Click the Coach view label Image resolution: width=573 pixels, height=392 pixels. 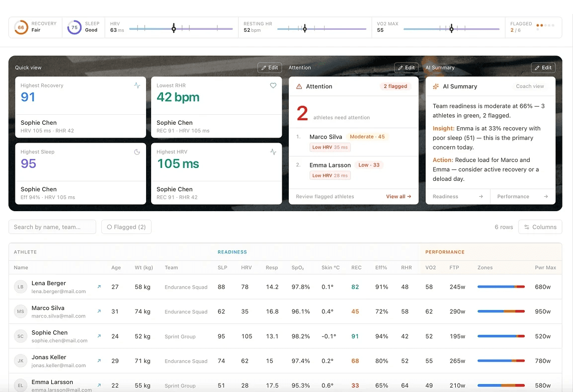click(x=530, y=86)
